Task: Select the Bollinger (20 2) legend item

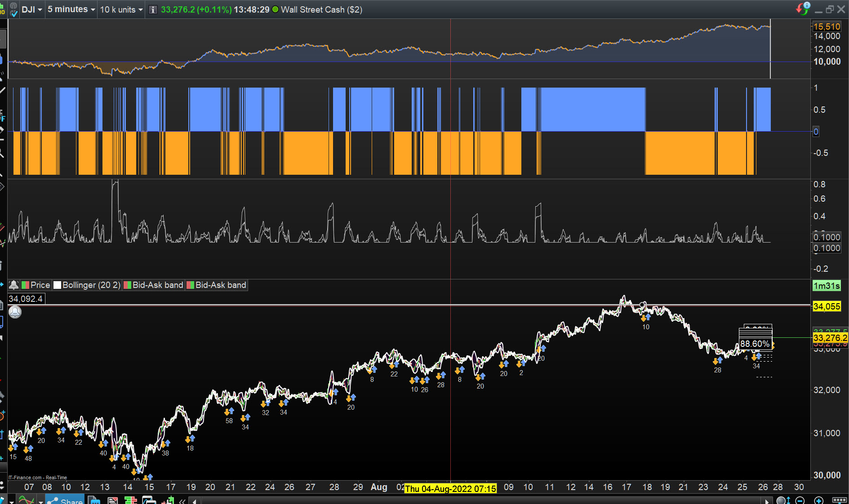Action: tap(87, 285)
